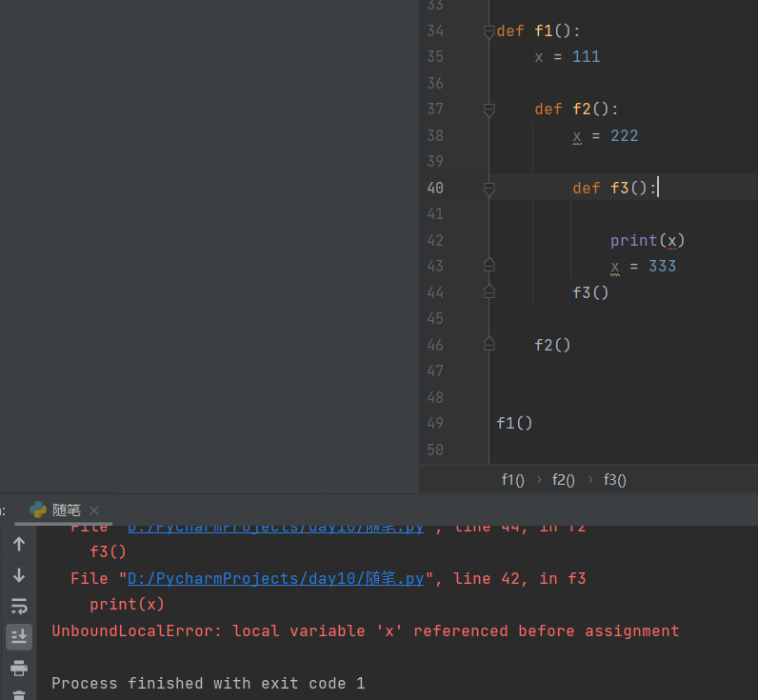Click the print(x) statement on line 42

click(x=648, y=241)
